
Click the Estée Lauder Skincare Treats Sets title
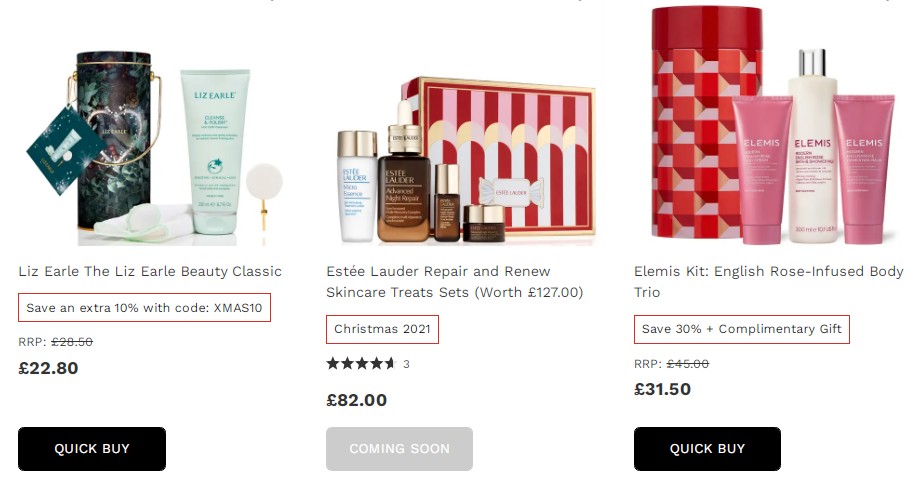point(455,282)
